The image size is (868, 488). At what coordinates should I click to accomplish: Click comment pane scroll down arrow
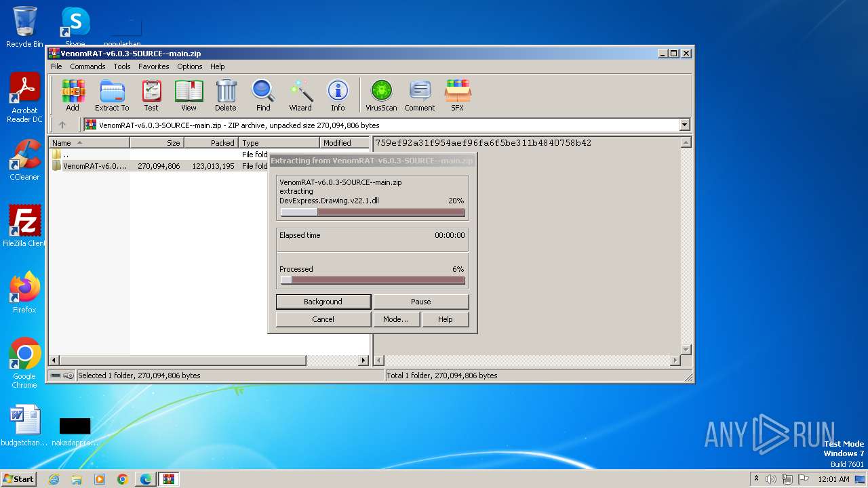(x=686, y=349)
